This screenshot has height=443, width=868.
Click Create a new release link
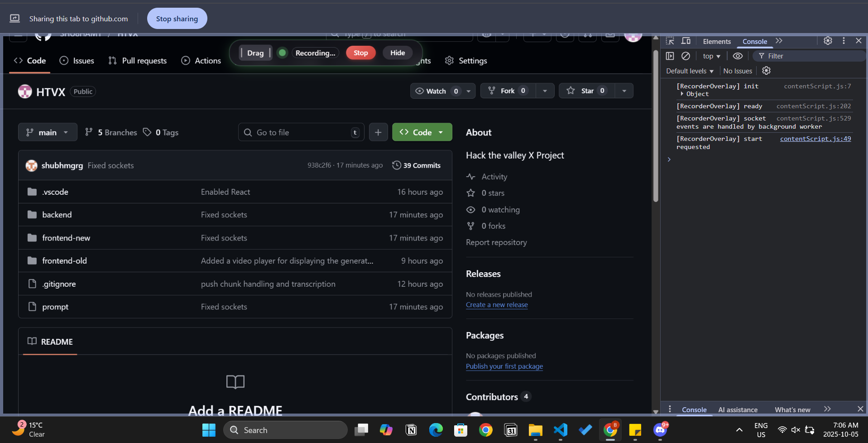[x=497, y=305]
